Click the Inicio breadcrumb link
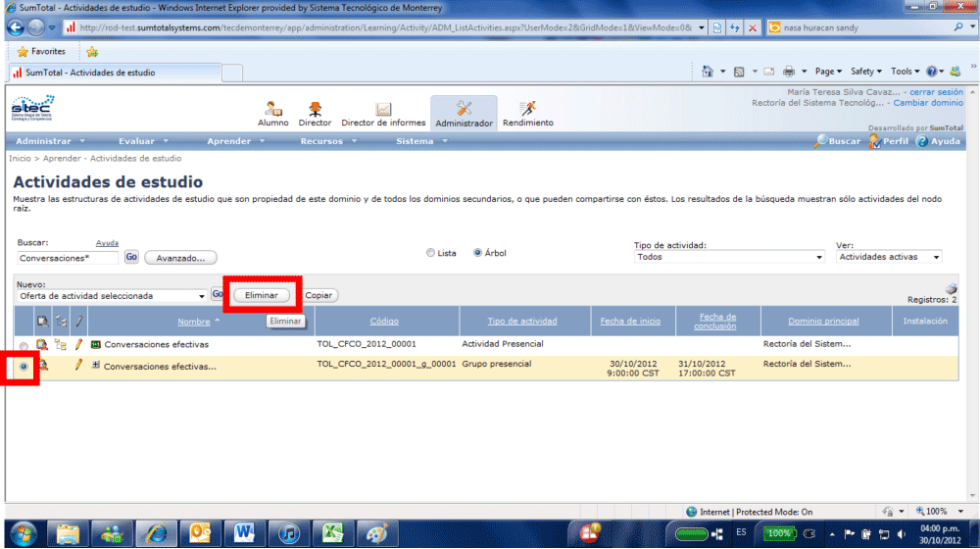The image size is (980, 549). click(20, 158)
